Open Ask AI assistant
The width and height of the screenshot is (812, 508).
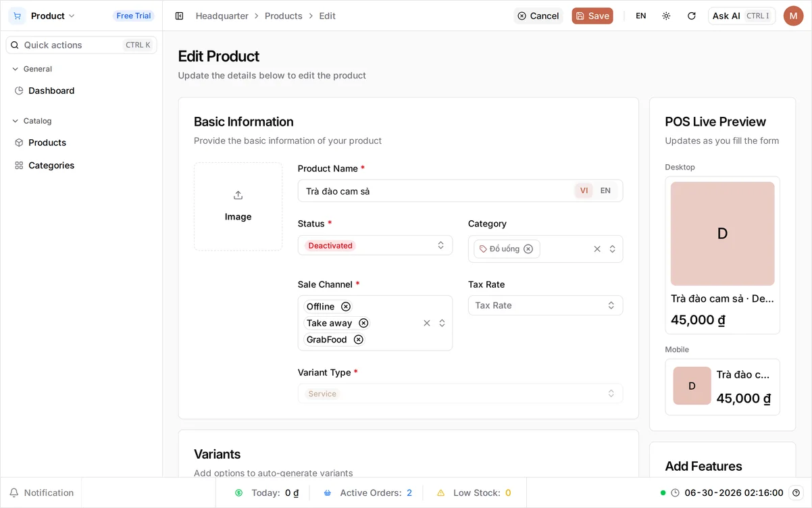742,16
